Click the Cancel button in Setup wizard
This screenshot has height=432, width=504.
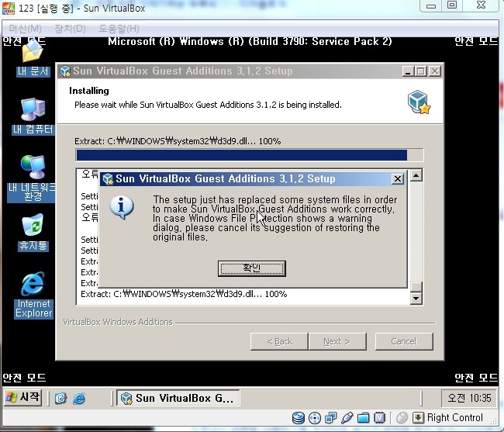click(404, 341)
